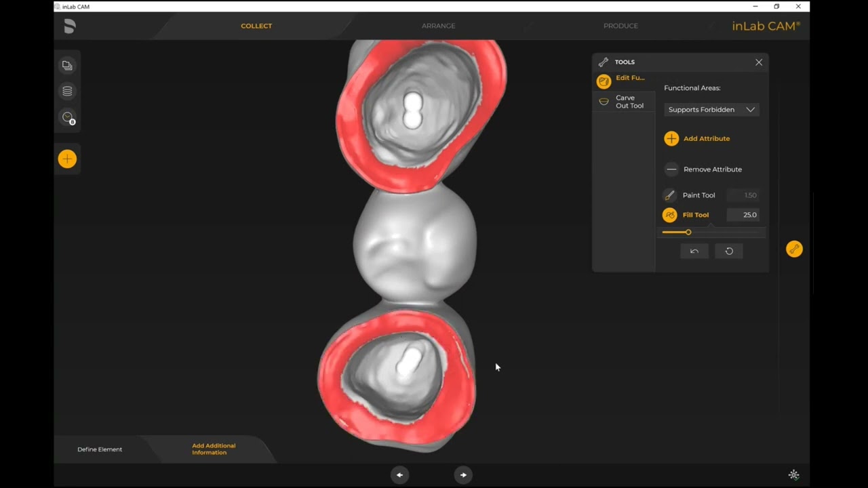
Task: Click the Functional Areas: label
Action: [692, 88]
